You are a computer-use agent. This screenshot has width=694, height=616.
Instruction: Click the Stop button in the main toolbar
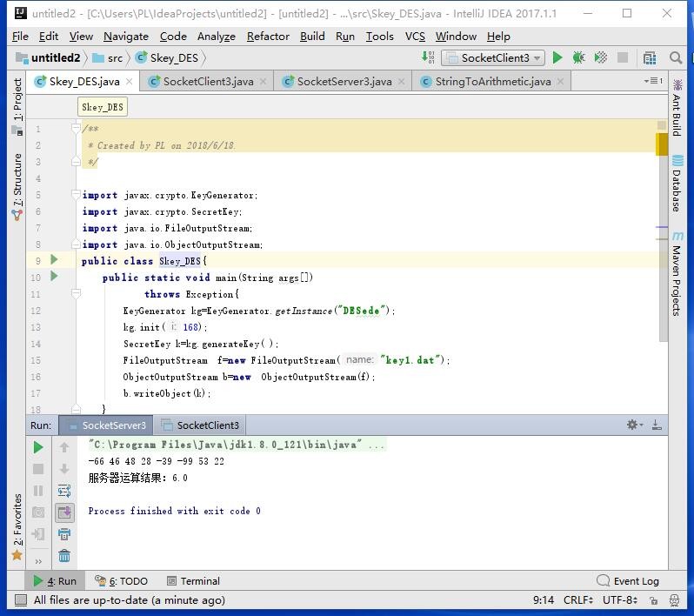[623, 57]
